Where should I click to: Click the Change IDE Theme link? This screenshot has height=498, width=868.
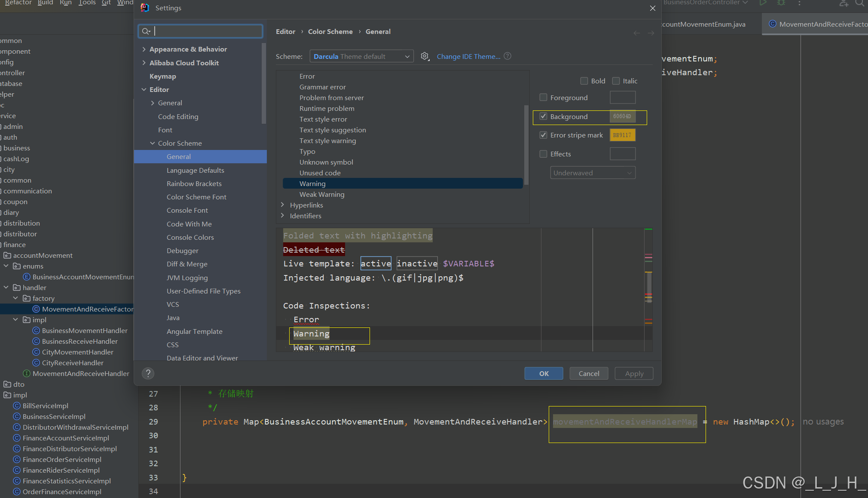click(x=468, y=56)
